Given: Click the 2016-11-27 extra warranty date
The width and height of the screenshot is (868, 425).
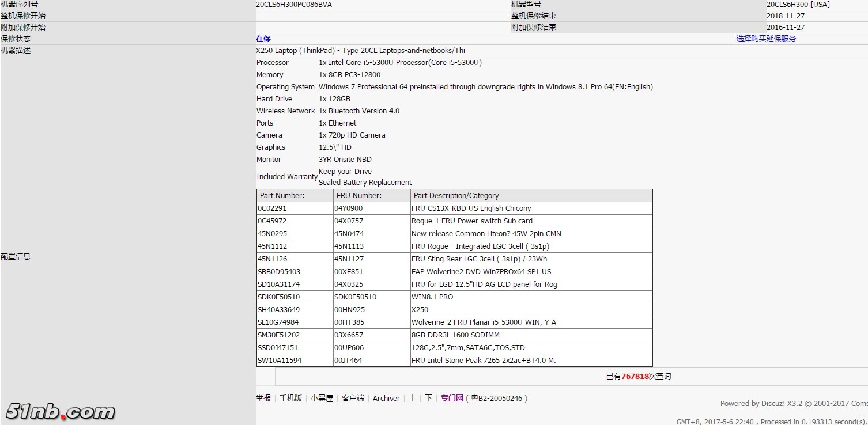Looking at the screenshot, I should [x=786, y=28].
